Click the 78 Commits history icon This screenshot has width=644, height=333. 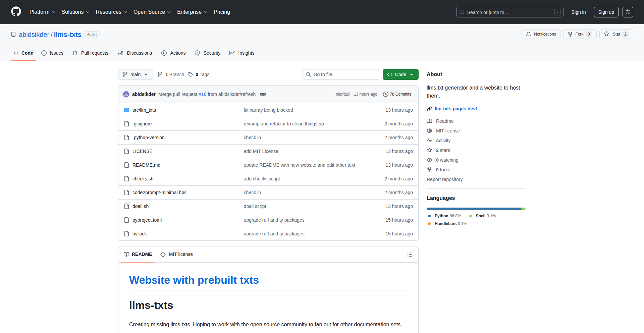pyautogui.click(x=386, y=94)
